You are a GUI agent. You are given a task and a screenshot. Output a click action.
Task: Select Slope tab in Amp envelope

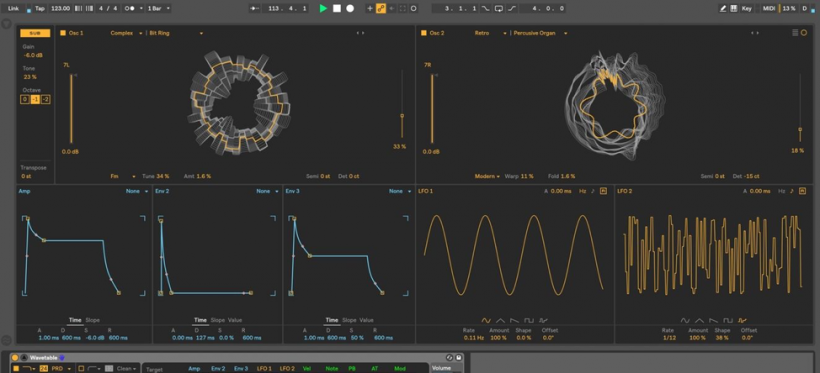pos(93,320)
